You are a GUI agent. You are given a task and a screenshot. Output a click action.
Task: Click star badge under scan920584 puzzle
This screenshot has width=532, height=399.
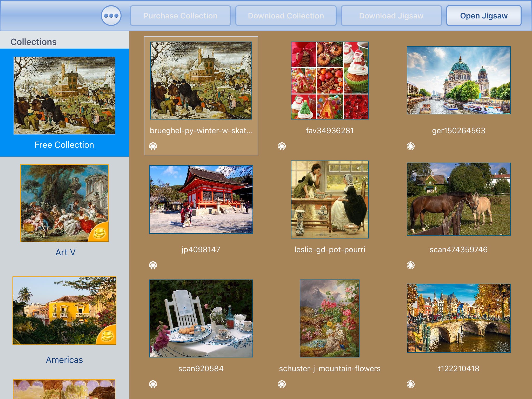point(153,384)
